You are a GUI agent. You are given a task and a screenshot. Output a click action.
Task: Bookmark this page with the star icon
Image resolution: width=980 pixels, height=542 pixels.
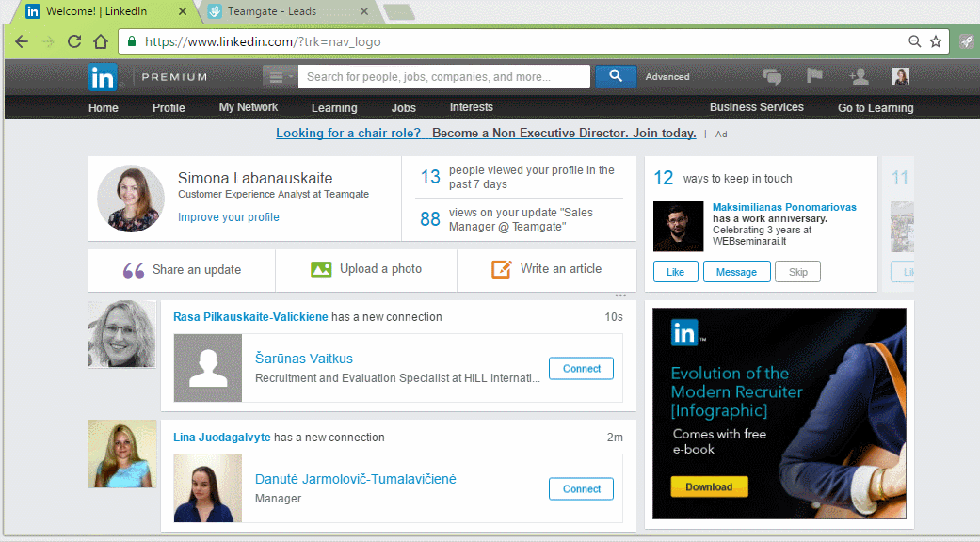point(936,41)
